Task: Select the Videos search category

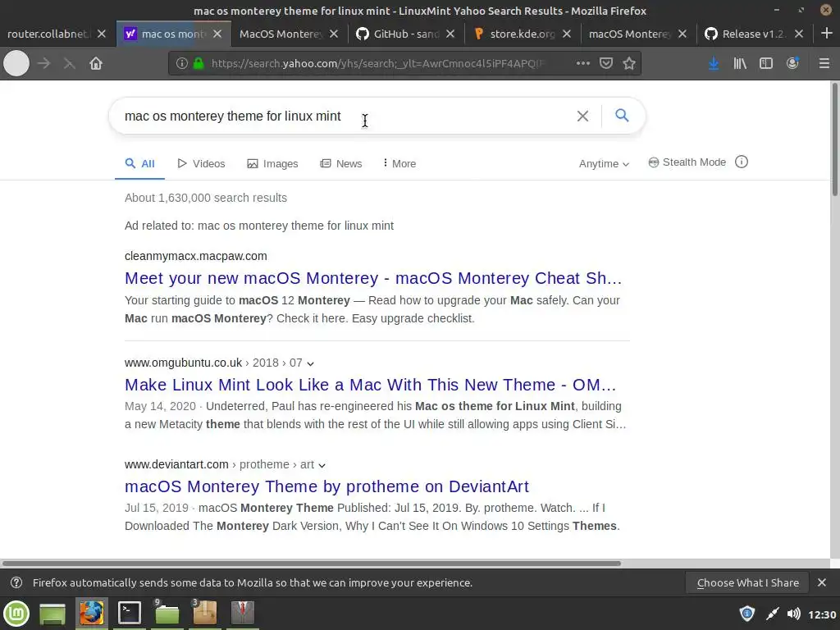Action: 202,163
